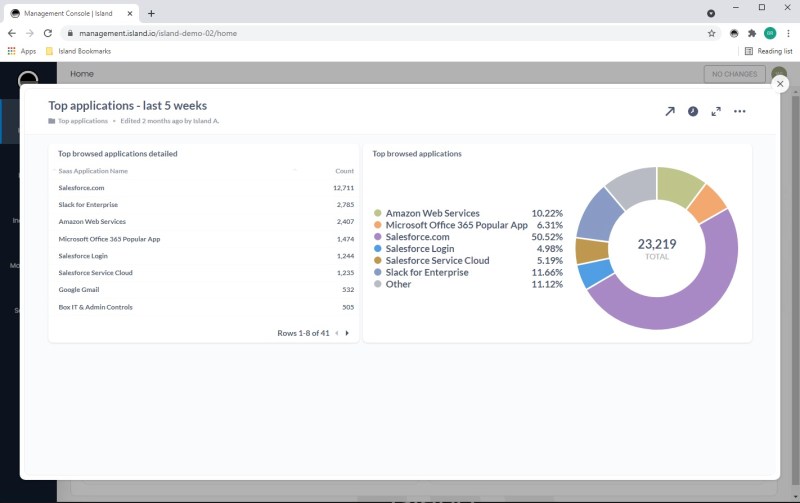The image size is (800, 503).
Task: Click the browser back arrow
Action: [12, 33]
